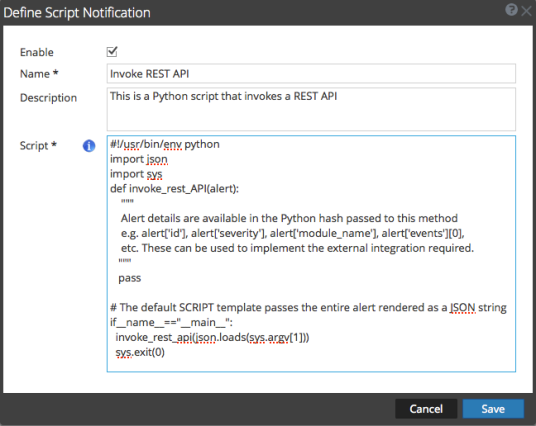536x426 pixels.
Task: Click the 'etc. These can be used' line
Action: click(297, 248)
